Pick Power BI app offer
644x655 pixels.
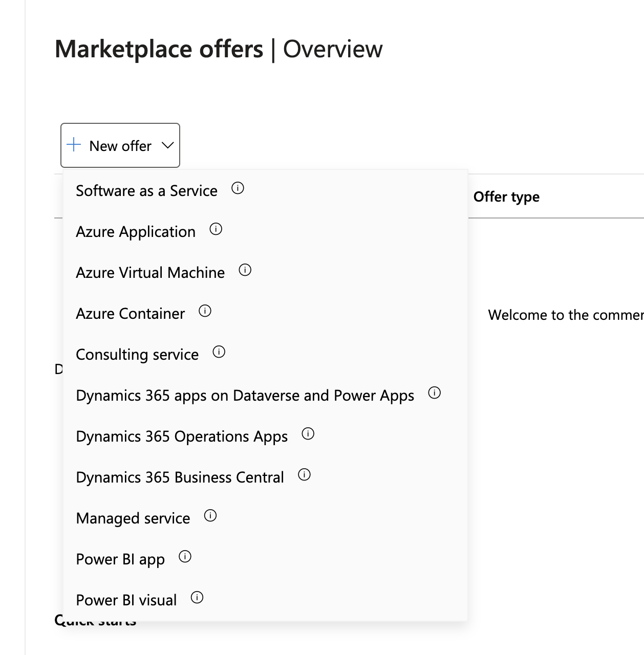pos(120,559)
